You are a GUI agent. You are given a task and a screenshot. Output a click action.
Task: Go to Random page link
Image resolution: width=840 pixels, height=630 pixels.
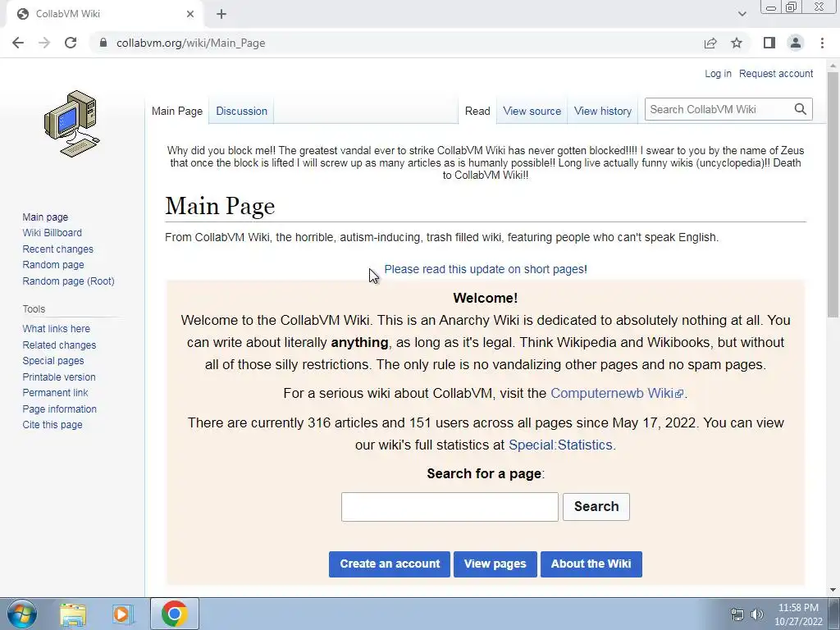pyautogui.click(x=53, y=265)
